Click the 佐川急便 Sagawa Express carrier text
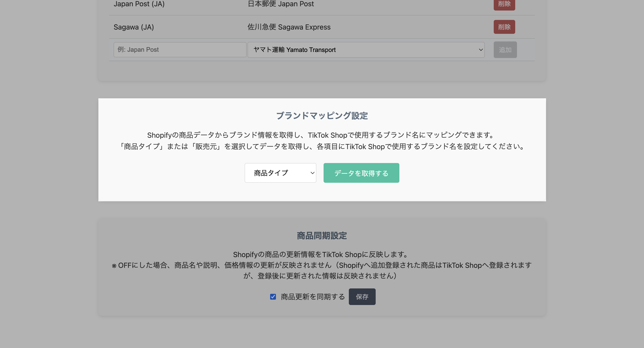Screen dimensions: 644x348 coord(289,27)
